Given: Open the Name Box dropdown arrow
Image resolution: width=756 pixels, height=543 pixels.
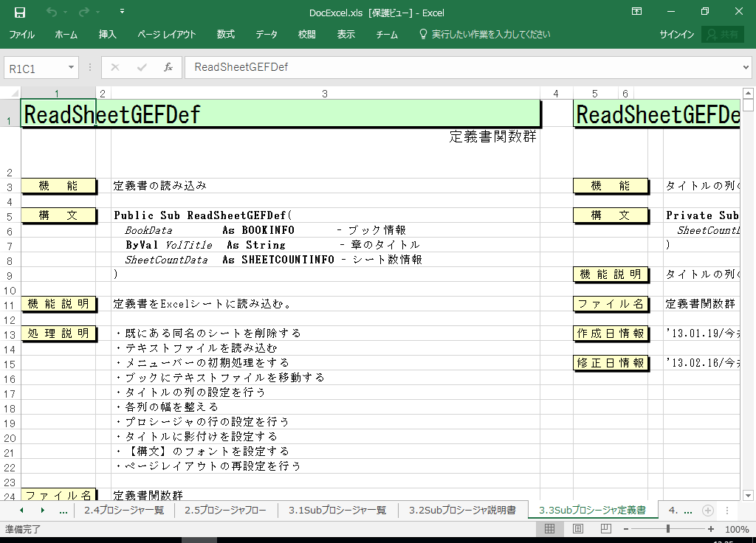Looking at the screenshot, I should click(x=72, y=67).
